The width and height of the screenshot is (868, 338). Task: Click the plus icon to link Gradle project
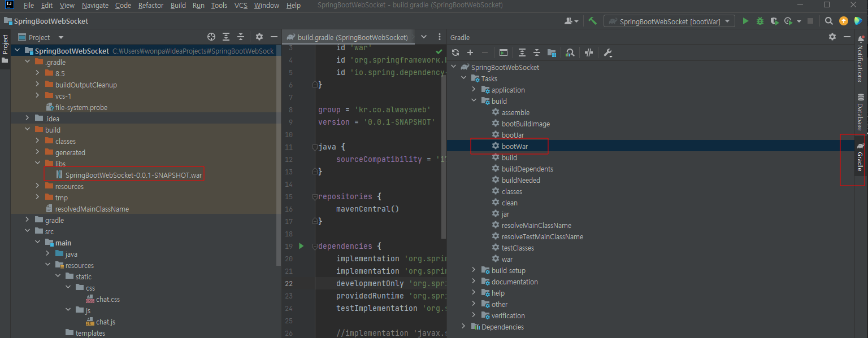pyautogui.click(x=470, y=52)
